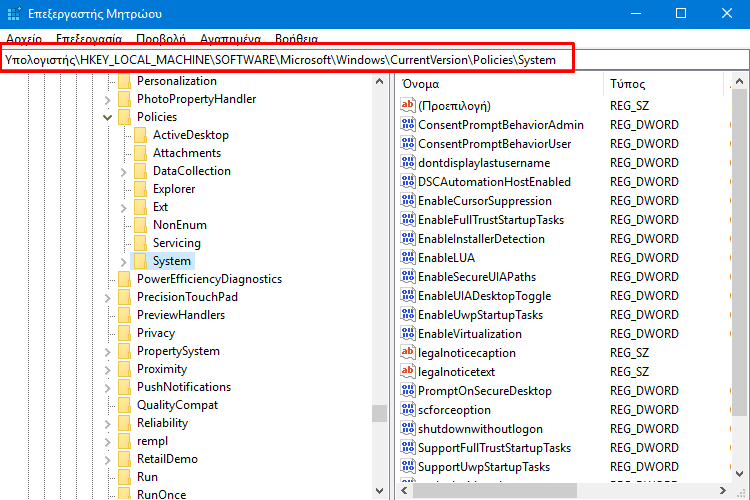Select the PowerEfficiencyDiagnostics key
This screenshot has height=500, width=750.
click(209, 279)
